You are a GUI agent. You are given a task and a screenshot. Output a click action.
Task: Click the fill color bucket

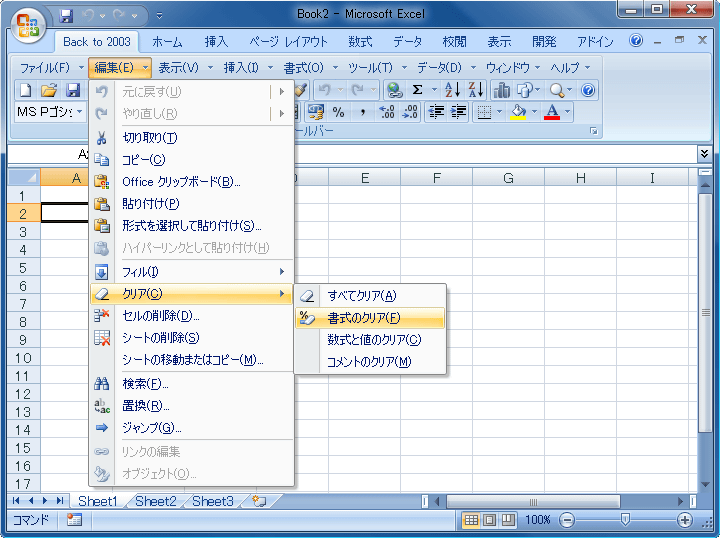click(x=518, y=112)
